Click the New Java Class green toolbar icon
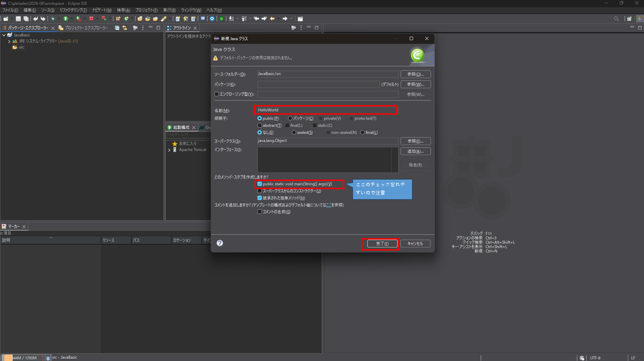Image resolution: width=644 pixels, height=361 pixels. point(126,18)
